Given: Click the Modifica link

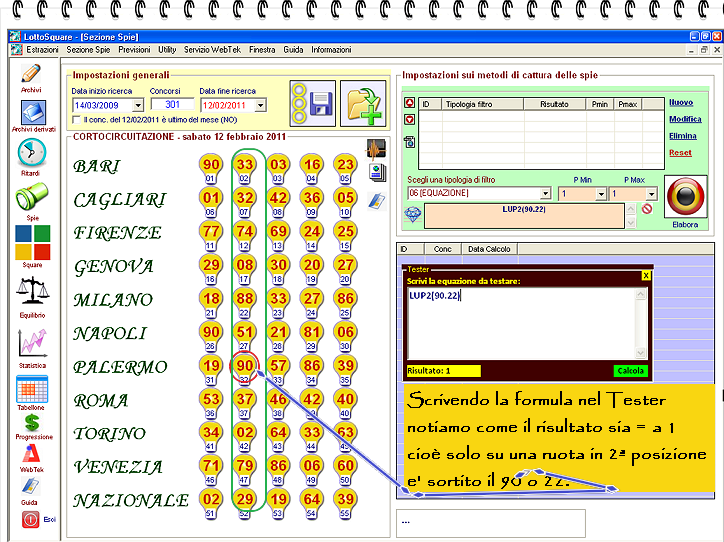Looking at the screenshot, I should (685, 119).
